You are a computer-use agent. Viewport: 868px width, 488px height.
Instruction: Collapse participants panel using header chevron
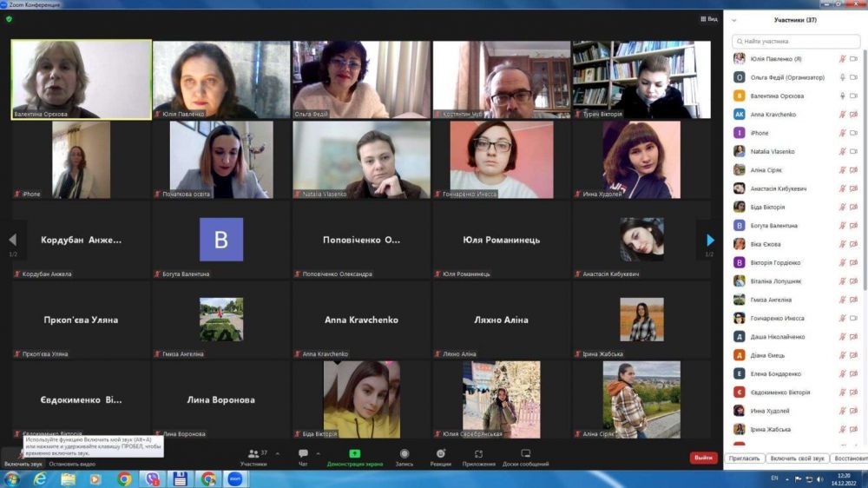(734, 20)
